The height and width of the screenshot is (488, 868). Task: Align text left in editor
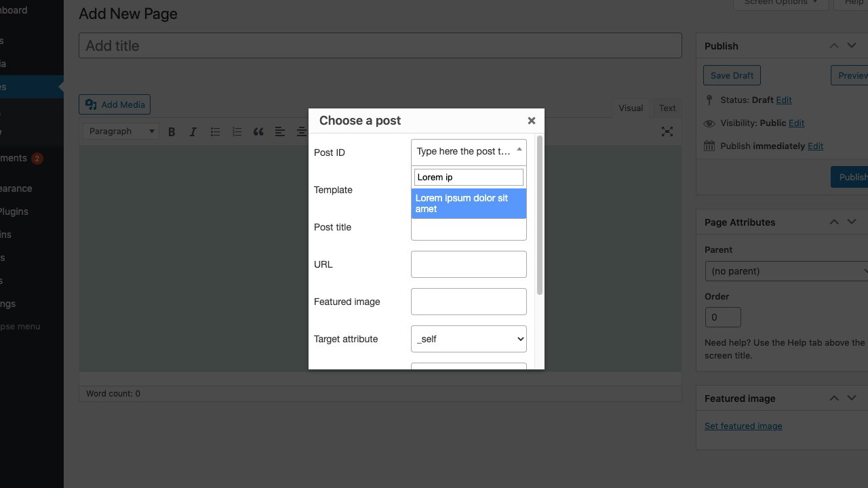coord(280,131)
